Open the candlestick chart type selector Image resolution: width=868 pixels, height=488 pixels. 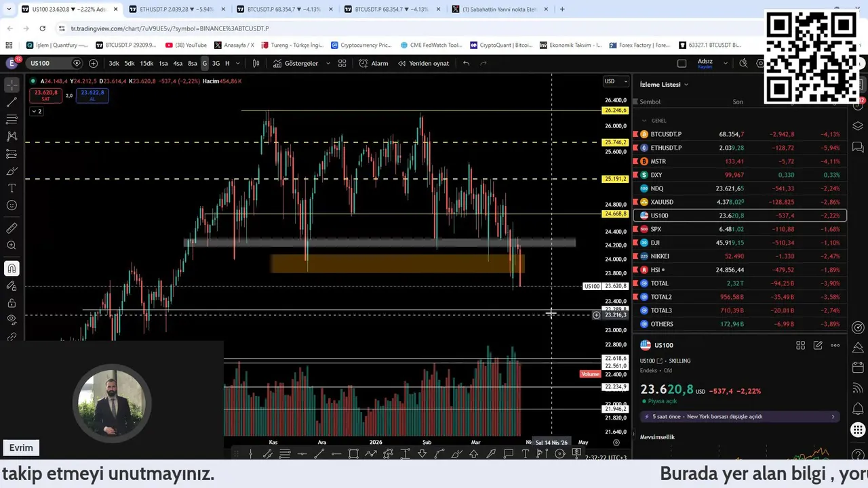click(256, 63)
